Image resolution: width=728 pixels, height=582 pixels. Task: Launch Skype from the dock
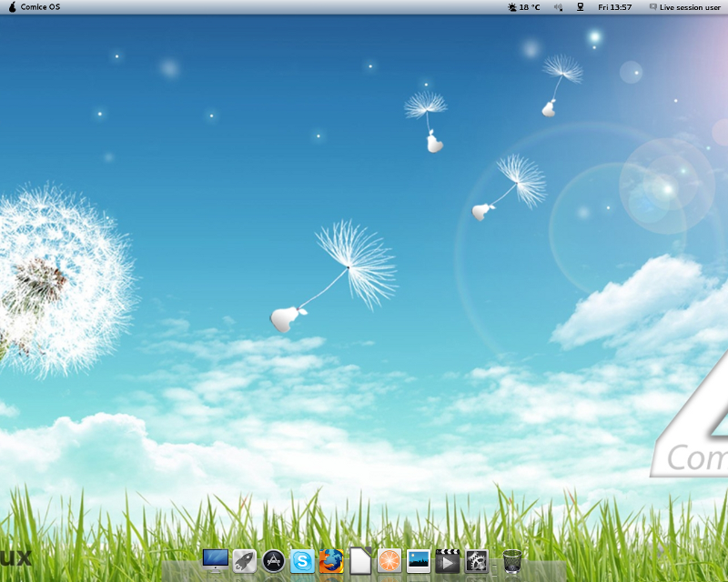[302, 561]
